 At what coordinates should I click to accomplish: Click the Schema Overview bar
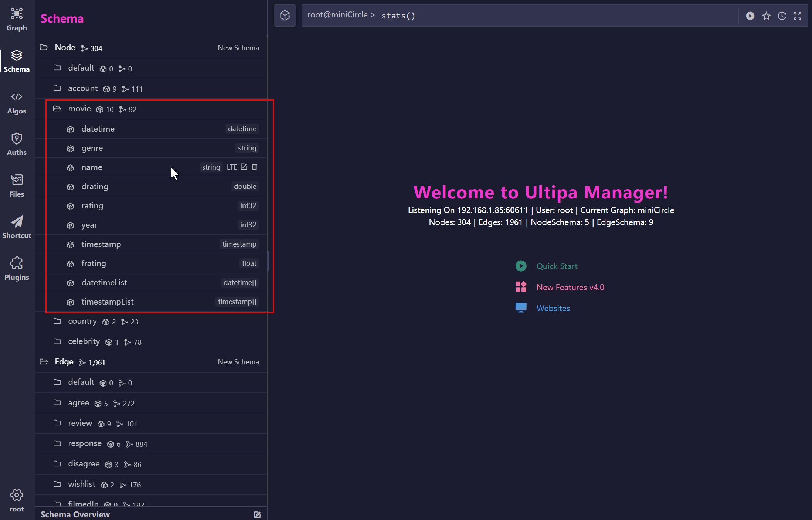[151, 514]
